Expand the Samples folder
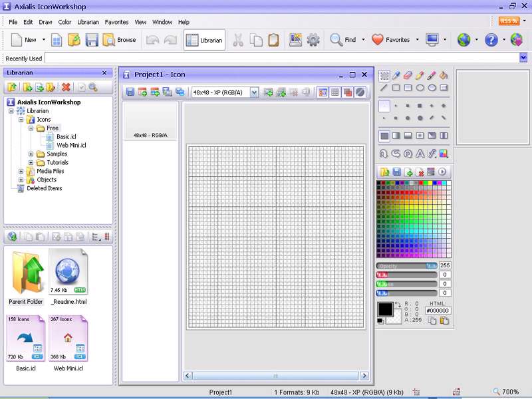Viewport: 532px width, 399px height. (x=31, y=154)
